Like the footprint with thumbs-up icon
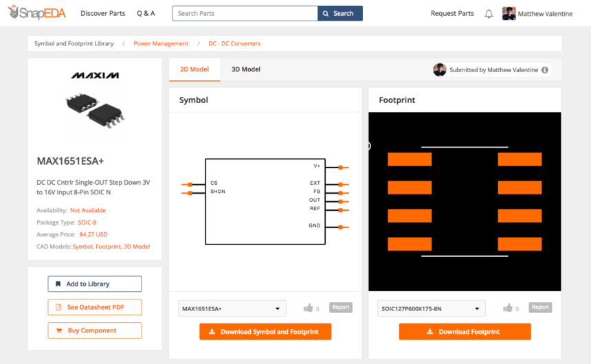This screenshot has height=364, width=591. [507, 308]
